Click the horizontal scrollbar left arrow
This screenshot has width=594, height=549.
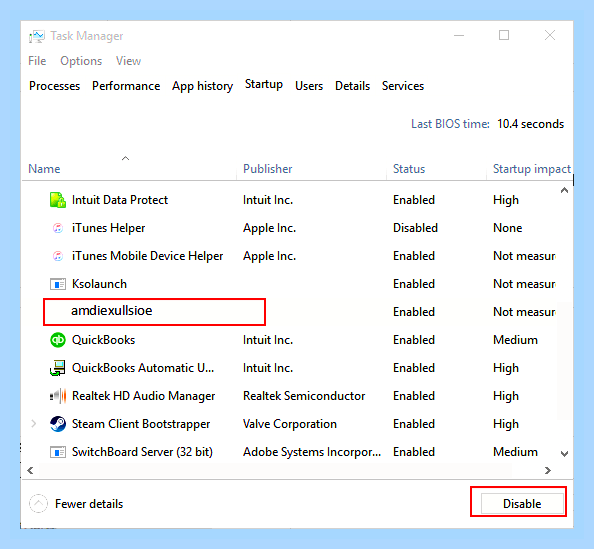(x=30, y=470)
